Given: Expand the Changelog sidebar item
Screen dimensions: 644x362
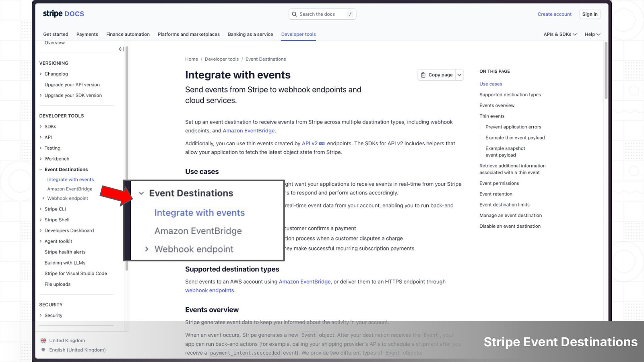Looking at the screenshot, I should click(x=41, y=74).
